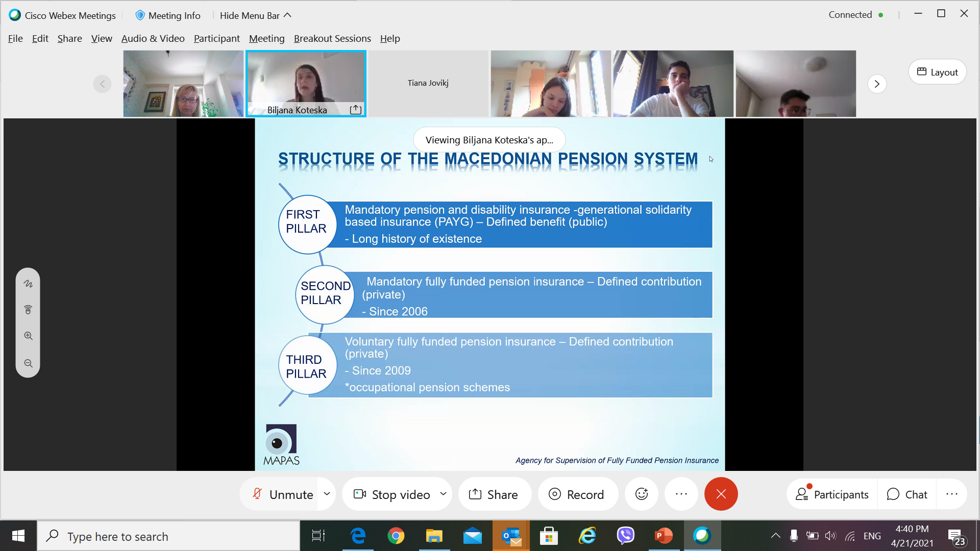Click the annotate squiggle icon in side toolbar
980x551 pixels.
(28, 284)
